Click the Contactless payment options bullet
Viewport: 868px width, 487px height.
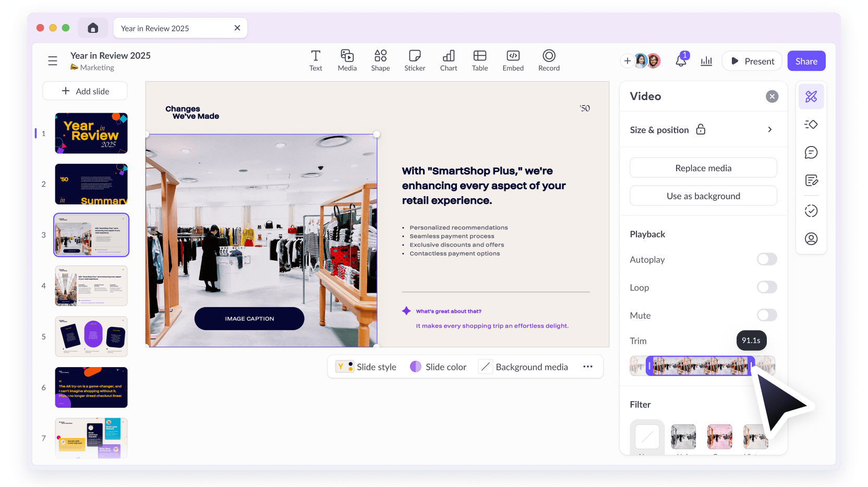454,253
